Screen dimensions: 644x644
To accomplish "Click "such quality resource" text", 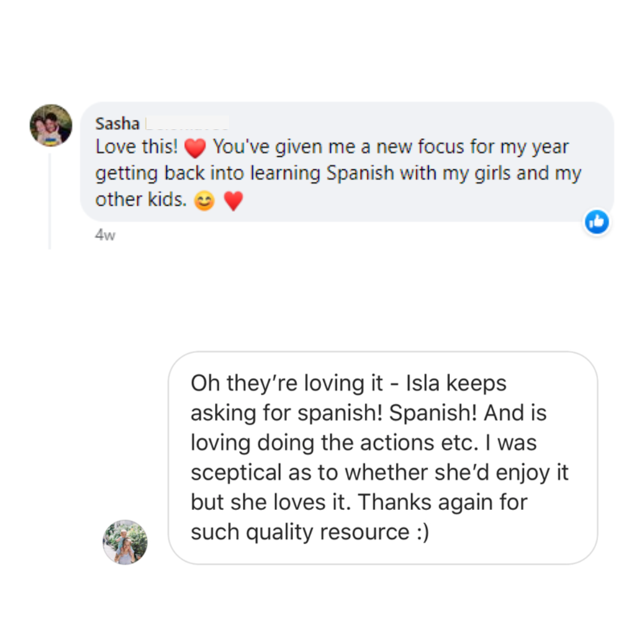I will click(299, 532).
